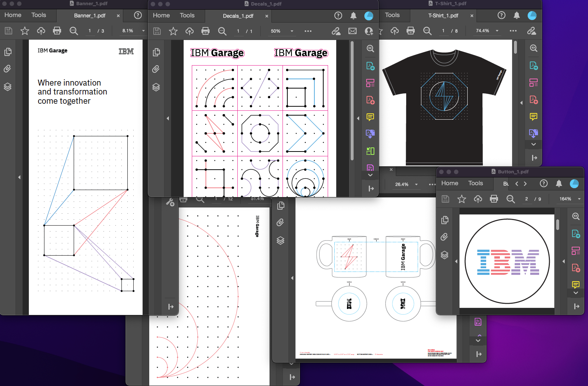Show attachments panel in Banner window
Viewport: 588px width, 386px height.
point(7,69)
